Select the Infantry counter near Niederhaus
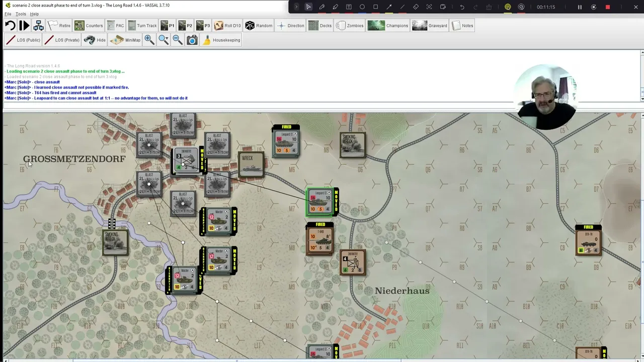 coord(353,263)
